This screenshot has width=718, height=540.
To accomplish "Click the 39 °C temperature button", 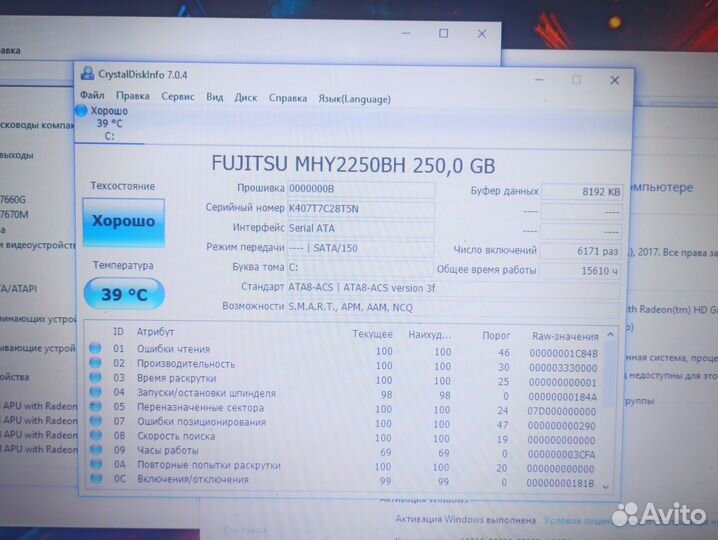I will click(x=124, y=294).
